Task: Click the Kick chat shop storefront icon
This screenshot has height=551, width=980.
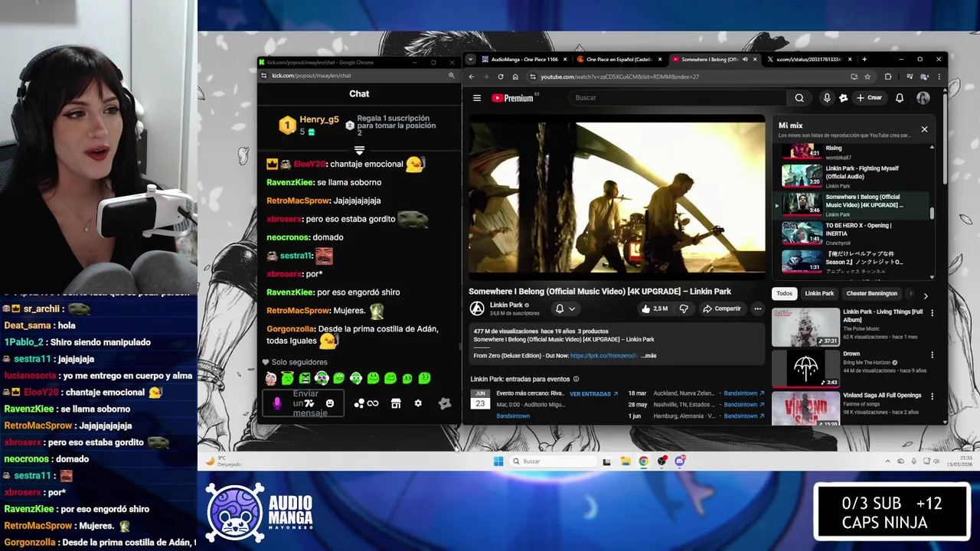Action: (396, 403)
